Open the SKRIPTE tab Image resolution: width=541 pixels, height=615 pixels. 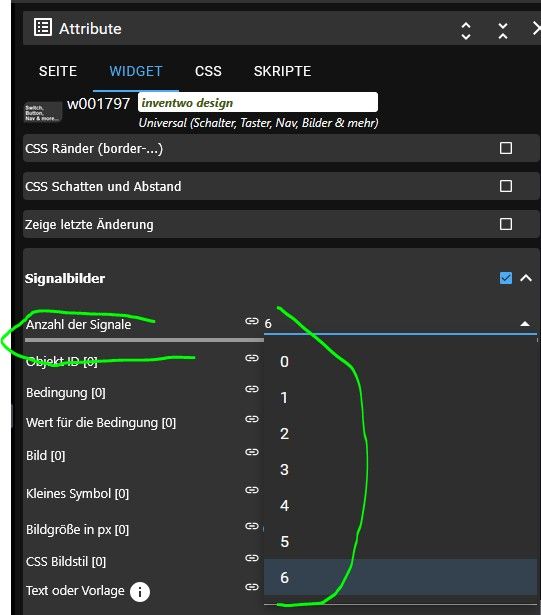pos(282,71)
